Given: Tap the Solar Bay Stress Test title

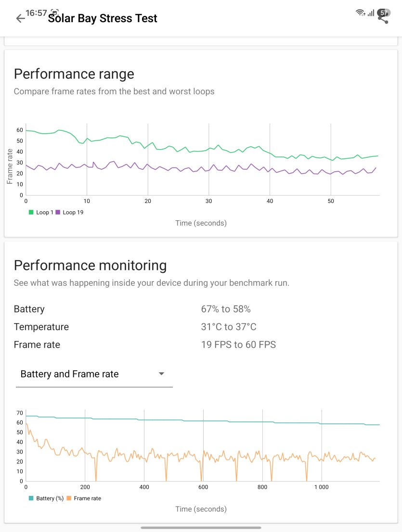Looking at the screenshot, I should pos(103,18).
